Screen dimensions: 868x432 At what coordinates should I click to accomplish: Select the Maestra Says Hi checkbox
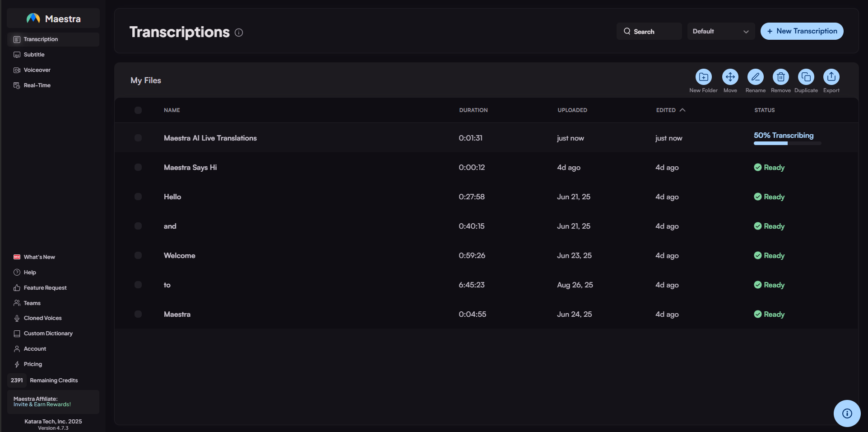point(138,167)
